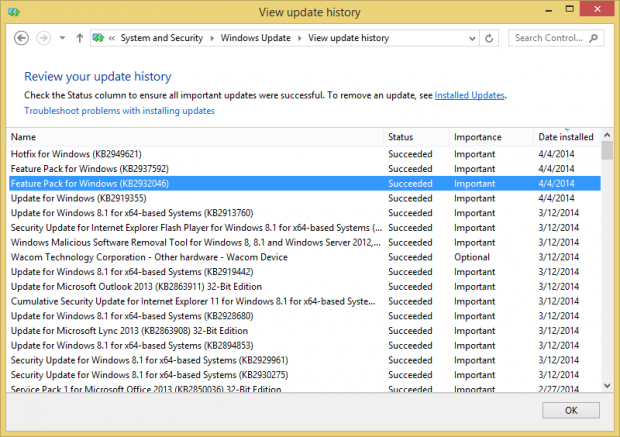Image resolution: width=620 pixels, height=437 pixels.
Task: Select Update for Microsoft Outlook 2013 (KB2863911)
Action: tap(304, 286)
